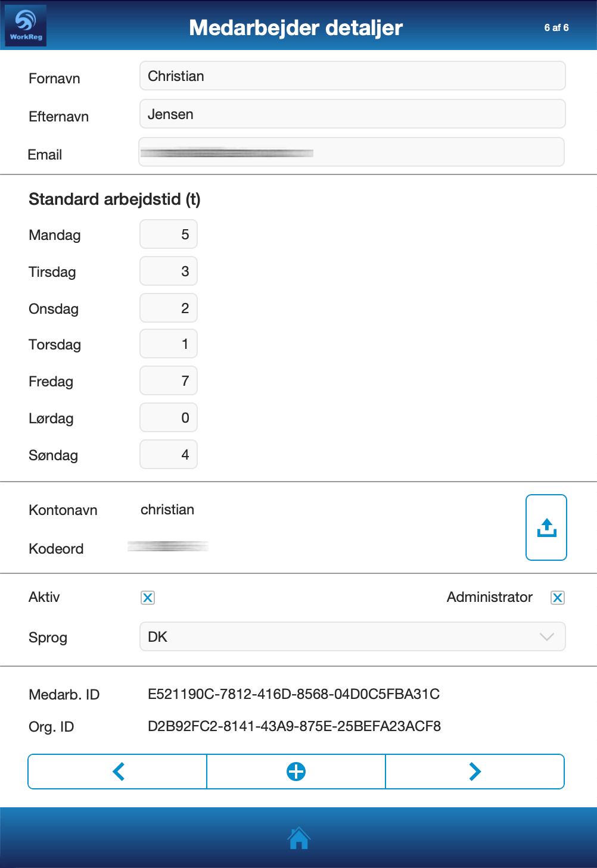This screenshot has height=868, width=597.
Task: Toggle the Aktiv checkbox
Action: (x=148, y=598)
